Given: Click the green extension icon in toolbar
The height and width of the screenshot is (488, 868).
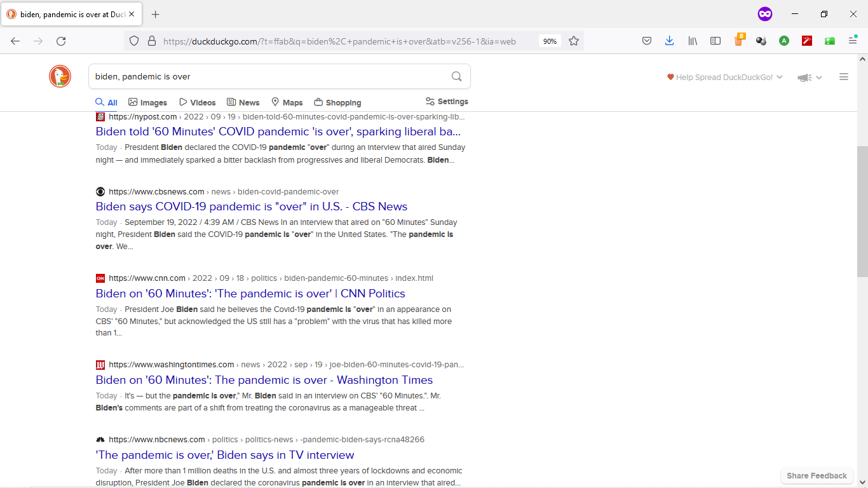Looking at the screenshot, I should (830, 41).
